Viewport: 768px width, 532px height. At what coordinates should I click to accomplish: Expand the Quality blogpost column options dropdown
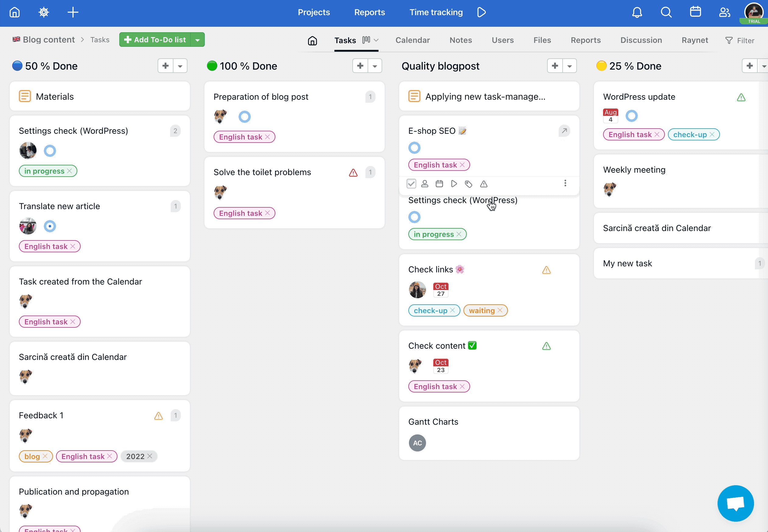pyautogui.click(x=569, y=66)
